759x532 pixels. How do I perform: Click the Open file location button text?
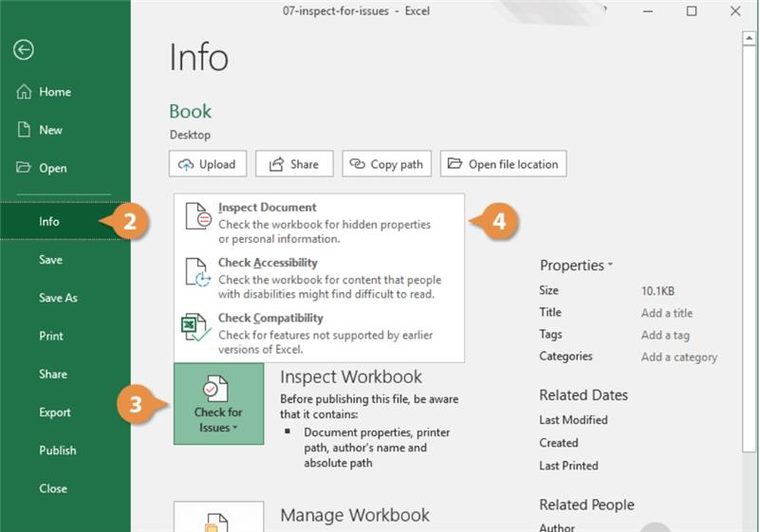coord(513,164)
